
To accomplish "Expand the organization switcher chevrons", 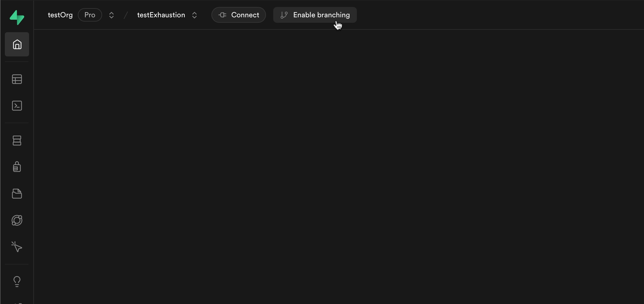I will tap(111, 15).
